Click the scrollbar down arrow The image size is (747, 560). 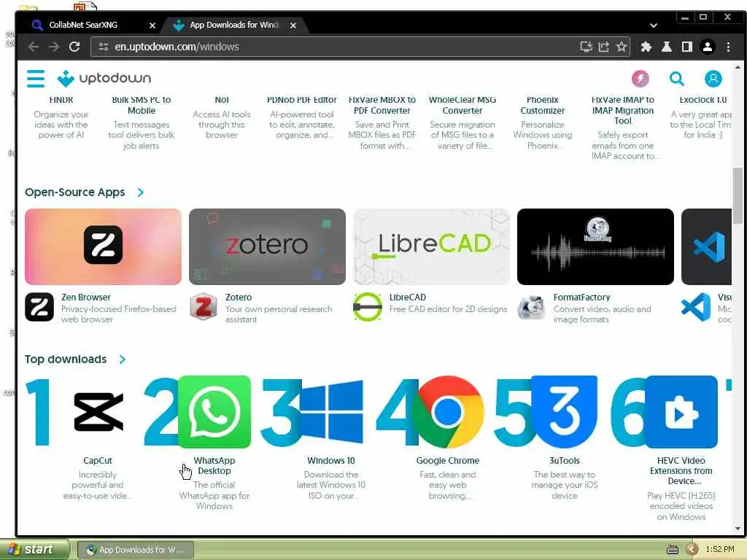coord(738,529)
